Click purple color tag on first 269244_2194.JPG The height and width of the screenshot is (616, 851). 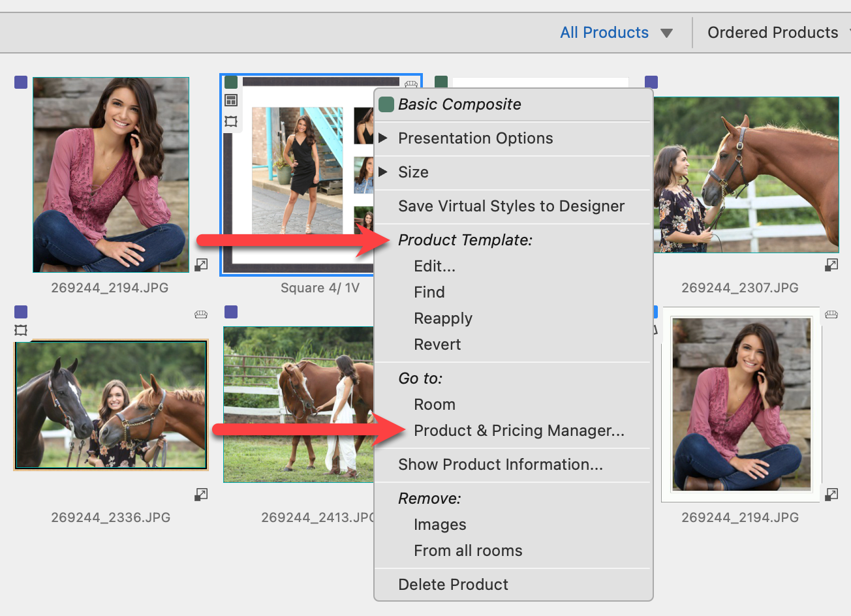pos(21,82)
